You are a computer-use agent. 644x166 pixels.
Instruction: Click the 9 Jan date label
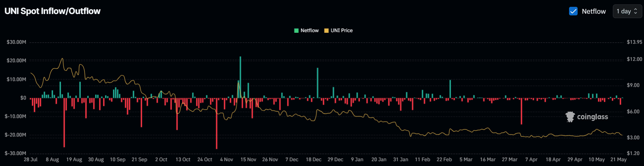(357, 160)
